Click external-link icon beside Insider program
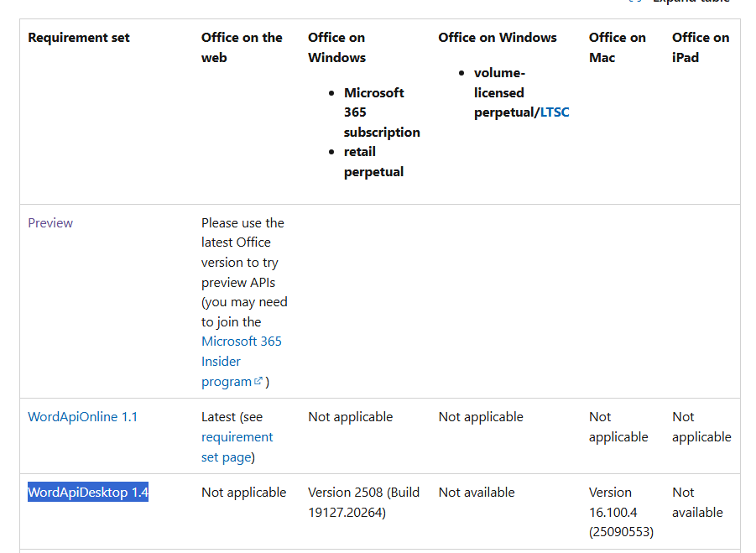 [x=258, y=382]
